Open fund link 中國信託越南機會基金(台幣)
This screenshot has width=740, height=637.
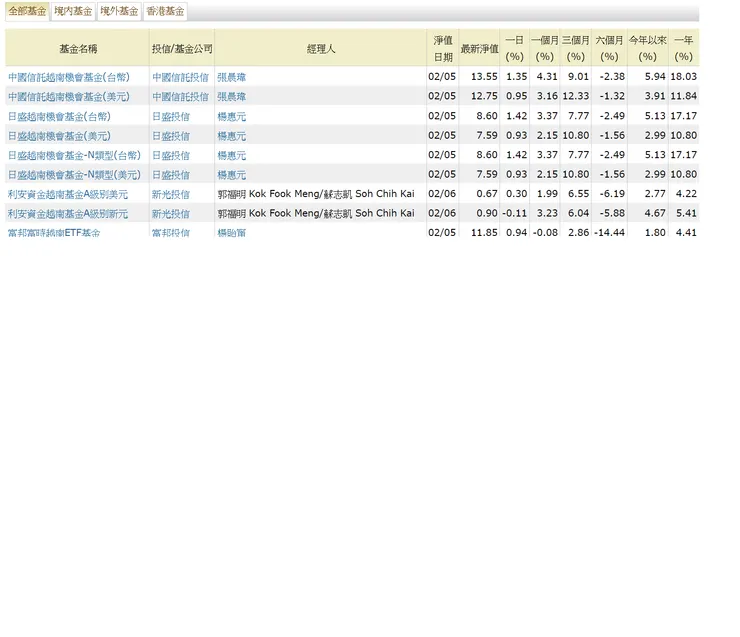(x=69, y=77)
